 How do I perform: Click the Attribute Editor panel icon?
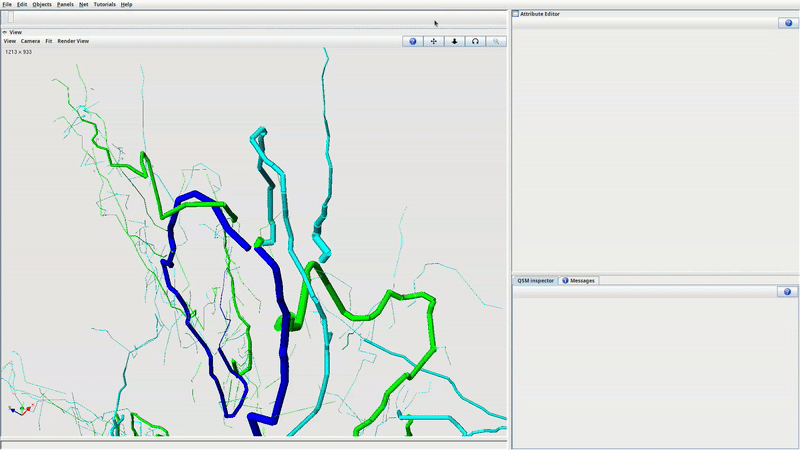516,14
